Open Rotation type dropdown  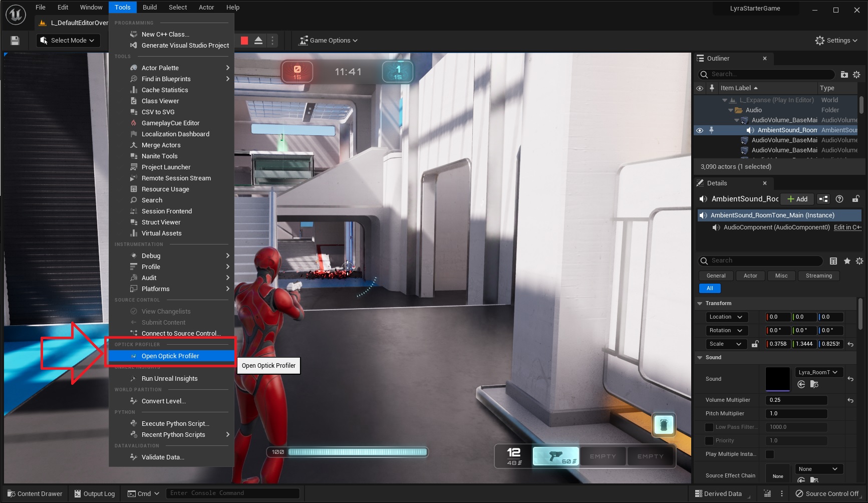coord(726,331)
